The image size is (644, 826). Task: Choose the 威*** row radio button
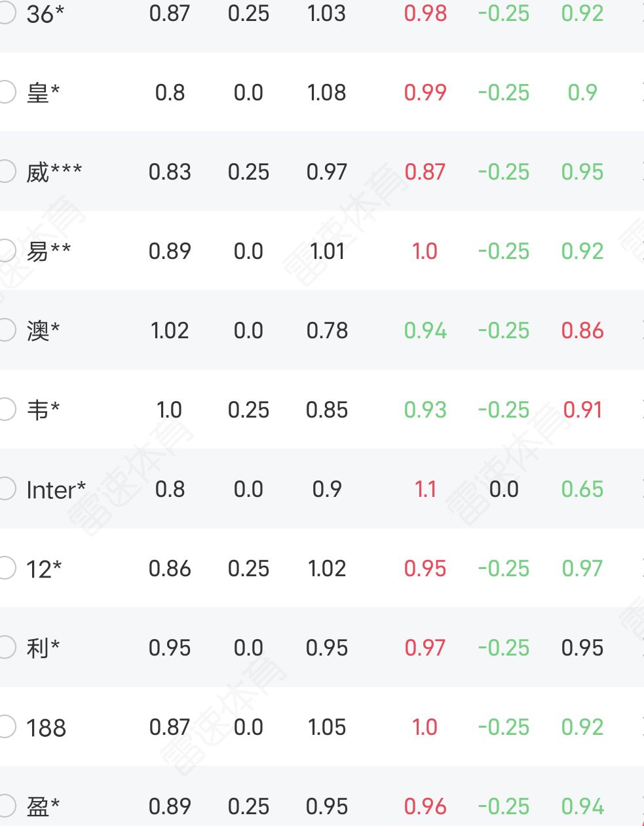click(6, 172)
